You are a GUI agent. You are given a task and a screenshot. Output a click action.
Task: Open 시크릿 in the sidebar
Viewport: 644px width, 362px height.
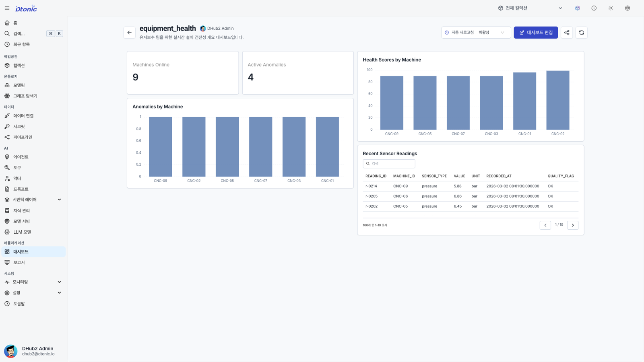33,127
